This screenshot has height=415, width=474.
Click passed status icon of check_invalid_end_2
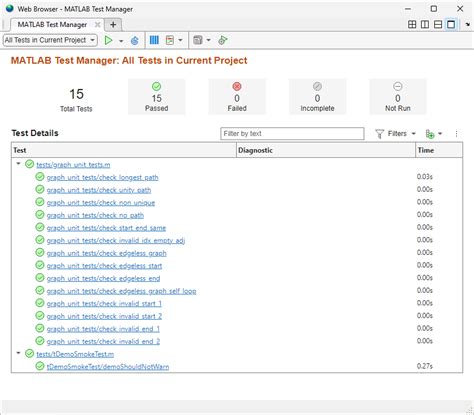point(40,341)
